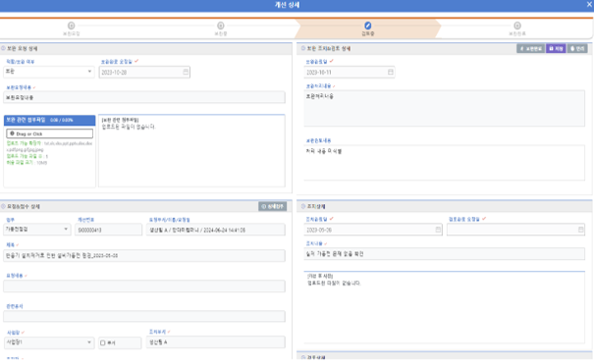Screen dimensions: 594x364
Task: Open the dropdown showing 가동전점검
Action: (37, 230)
